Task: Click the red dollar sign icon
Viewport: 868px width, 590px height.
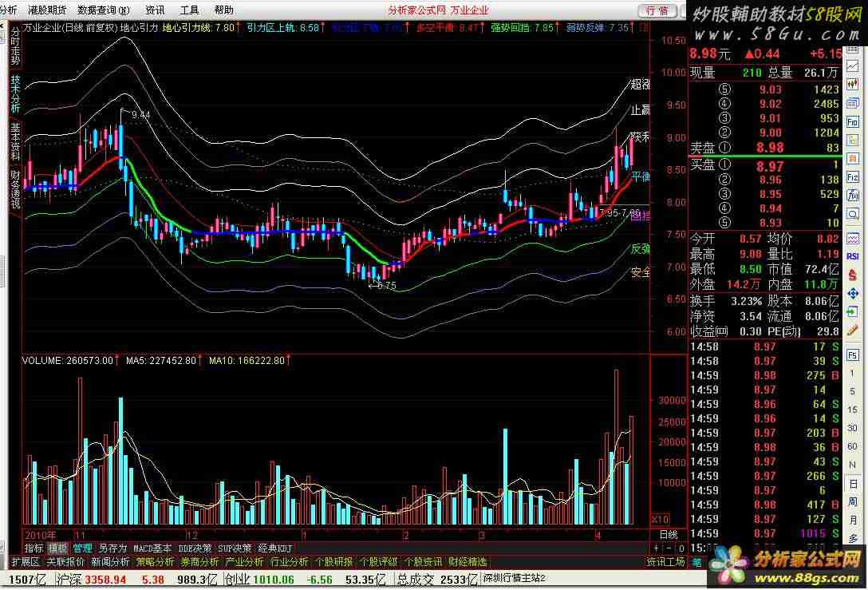Action: point(853,275)
